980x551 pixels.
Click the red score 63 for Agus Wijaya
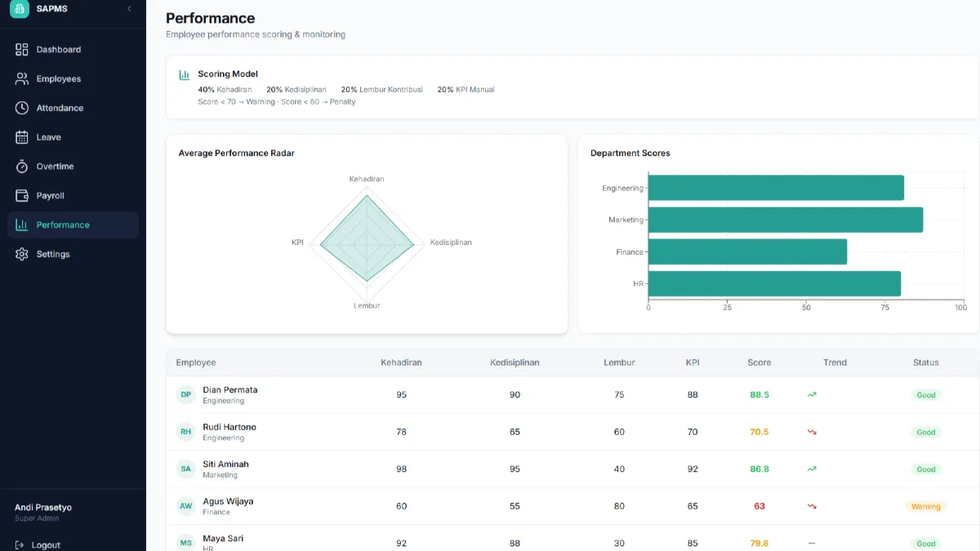point(759,506)
